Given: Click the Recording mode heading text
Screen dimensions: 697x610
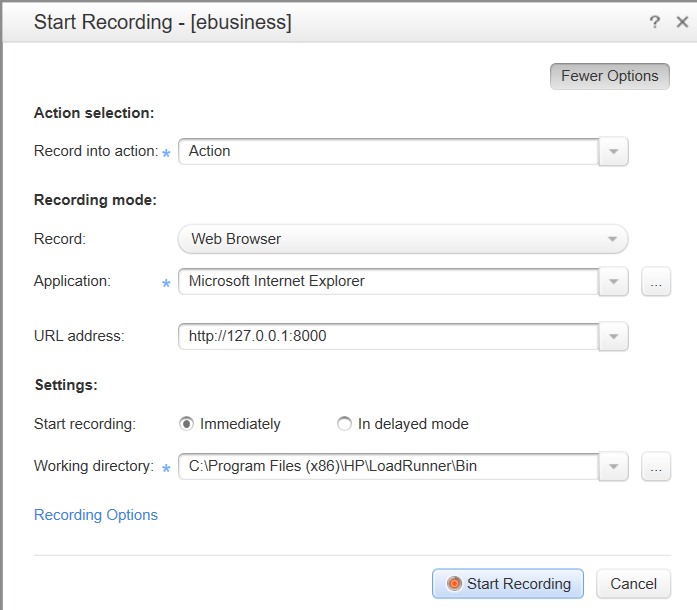Looking at the screenshot, I should point(95,200).
